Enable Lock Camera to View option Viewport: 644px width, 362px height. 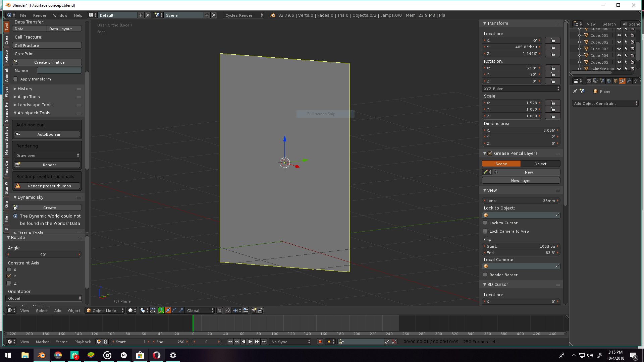tap(485, 231)
